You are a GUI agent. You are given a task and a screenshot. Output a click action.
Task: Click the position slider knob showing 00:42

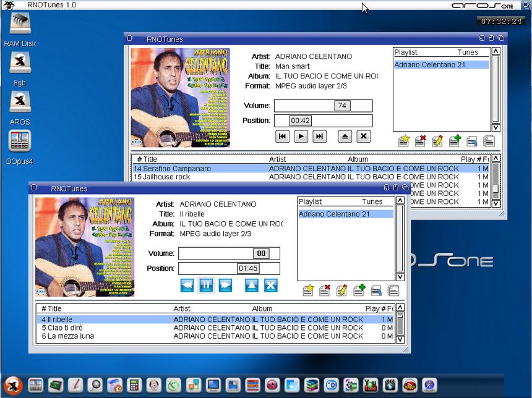pos(301,121)
